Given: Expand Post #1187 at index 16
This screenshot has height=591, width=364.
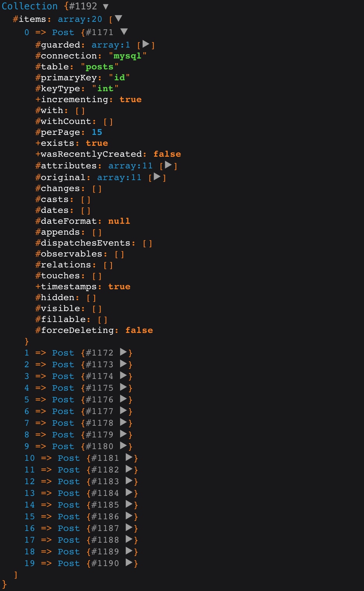Looking at the screenshot, I should coord(129,527).
